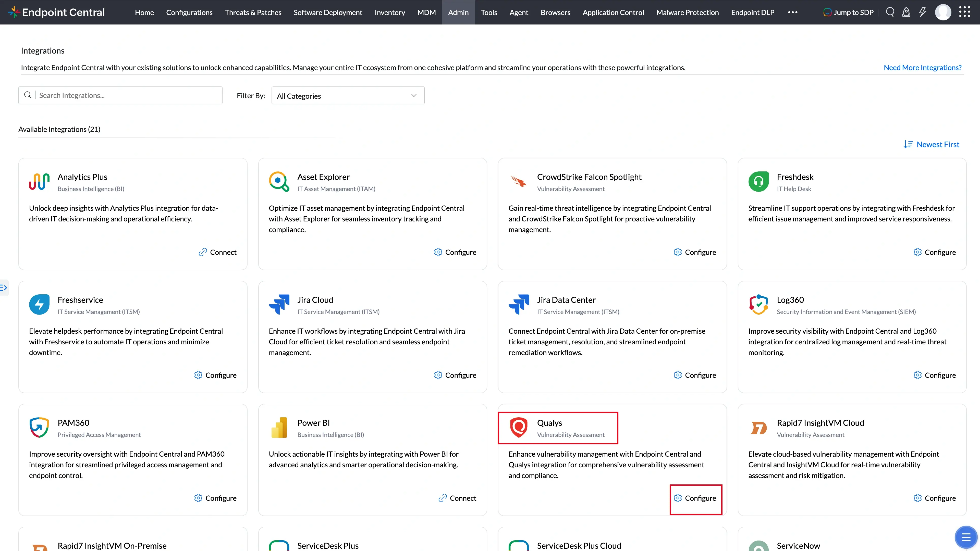Screen dimensions: 980x551
Task: Open the user profile avatar
Action: coord(943,12)
